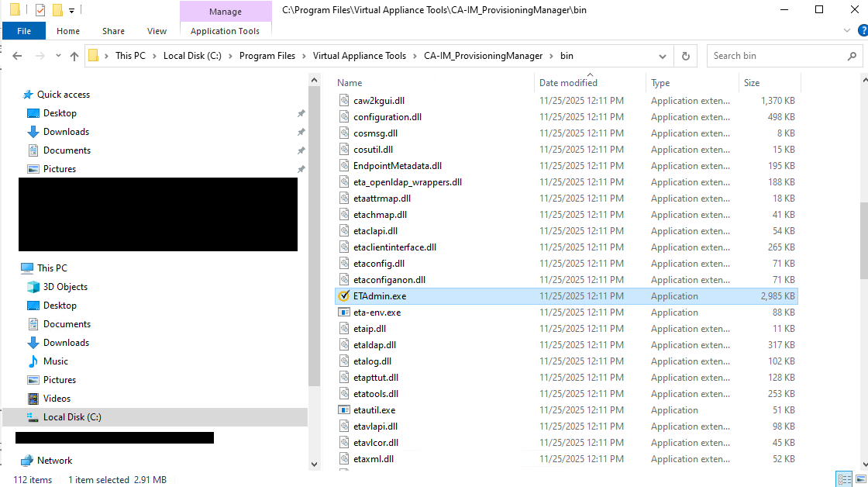Click the eta-env.exe file icon
This screenshot has height=487, width=868.
pyautogui.click(x=344, y=313)
